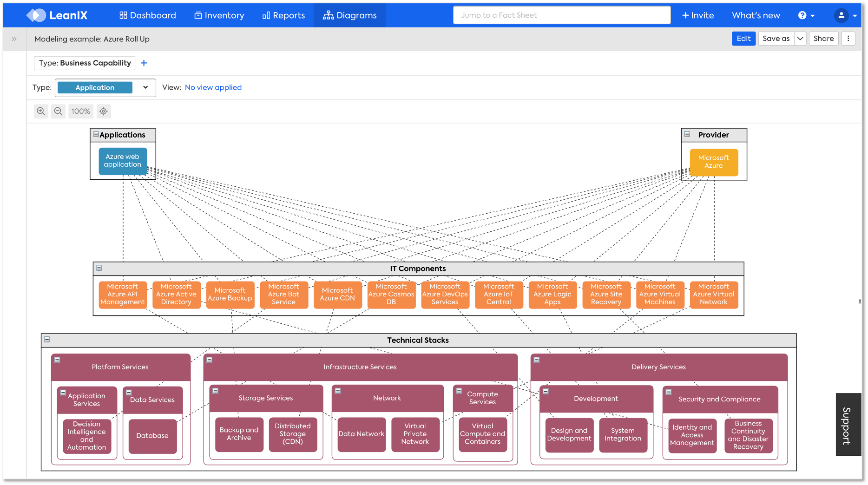Select the Microsoft Azure Logic Apps node
Viewport: 868px width, 485px height.
tap(552, 295)
